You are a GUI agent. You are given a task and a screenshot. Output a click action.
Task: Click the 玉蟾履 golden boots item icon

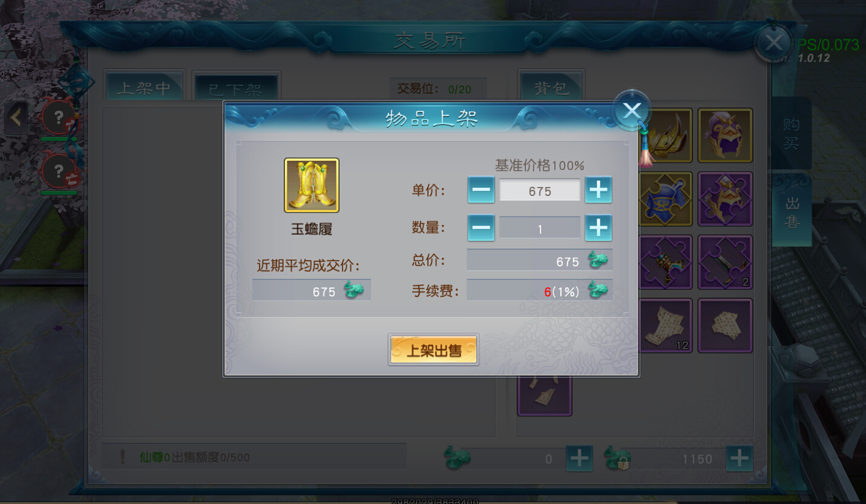pos(312,185)
